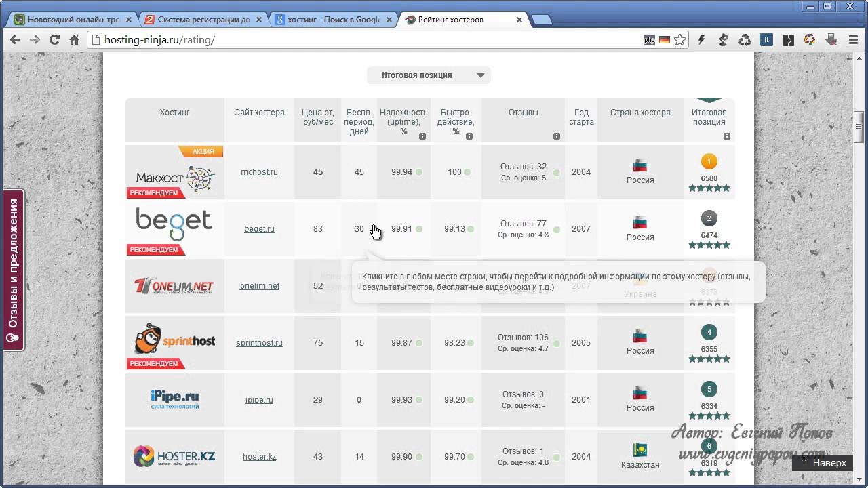Open the onelim.net link
This screenshot has height=488, width=868.
pos(260,286)
